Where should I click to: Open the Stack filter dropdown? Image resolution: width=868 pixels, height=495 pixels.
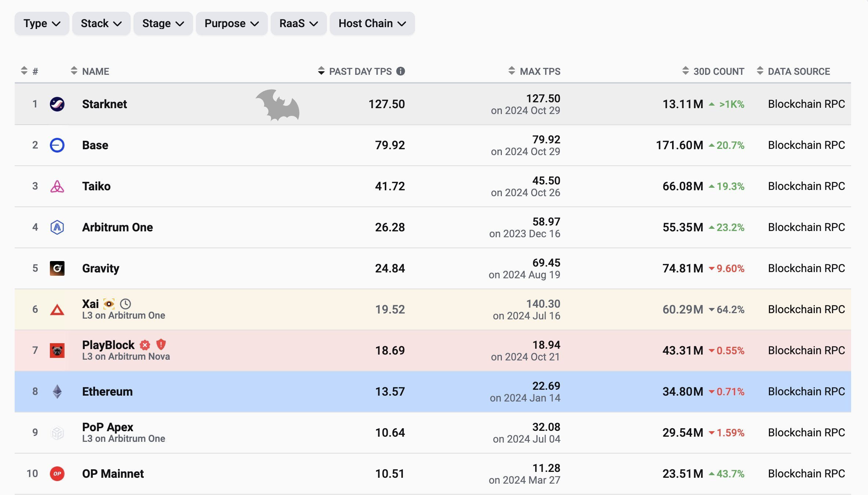[x=101, y=23]
